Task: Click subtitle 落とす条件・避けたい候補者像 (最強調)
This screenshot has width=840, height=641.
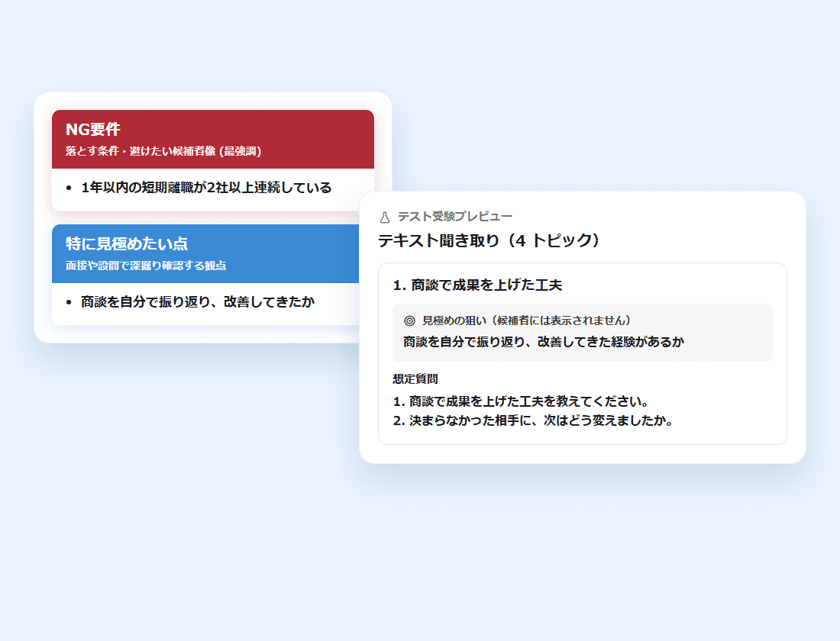Action: click(163, 151)
